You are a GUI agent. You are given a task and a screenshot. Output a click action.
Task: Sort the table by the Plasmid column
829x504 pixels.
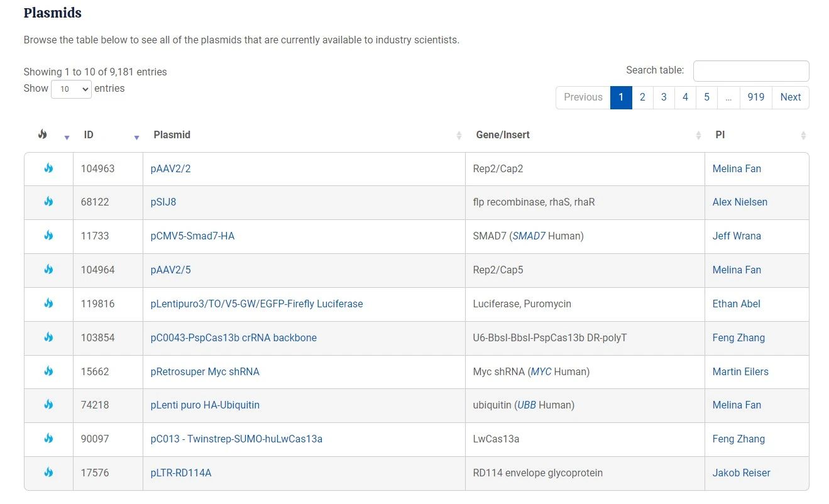click(x=172, y=135)
